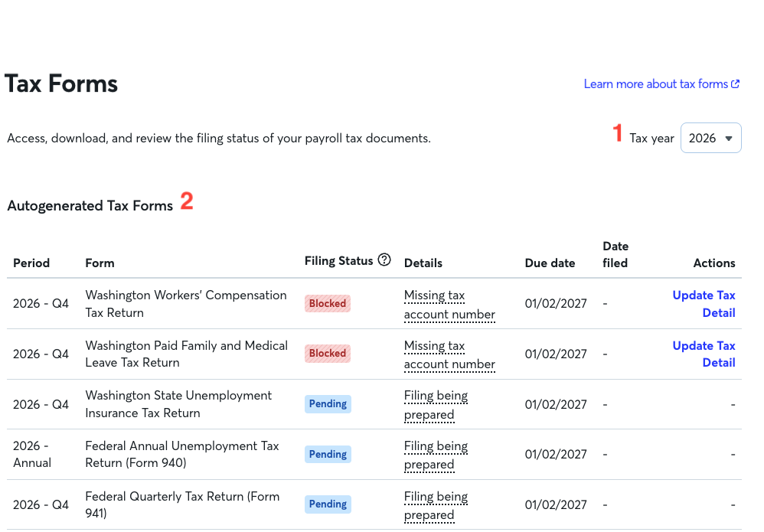764x532 pixels.
Task: Click the Details column header
Action: [423, 263]
